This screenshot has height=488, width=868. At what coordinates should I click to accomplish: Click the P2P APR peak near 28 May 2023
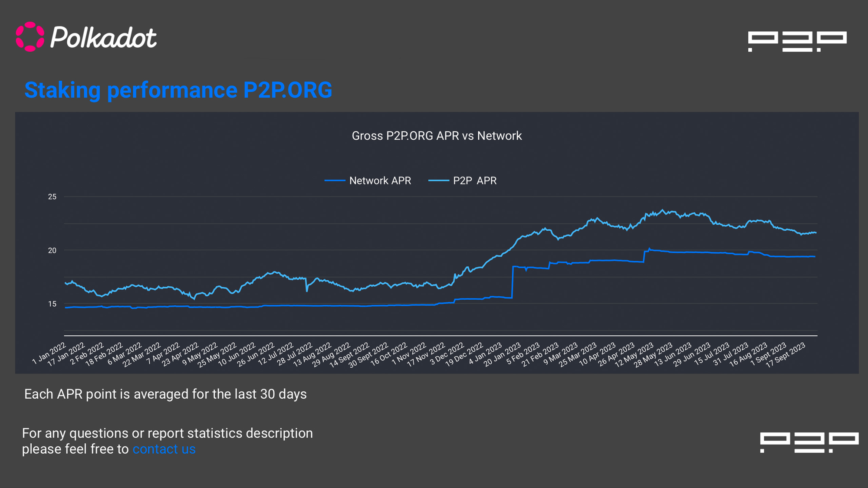tap(662, 210)
